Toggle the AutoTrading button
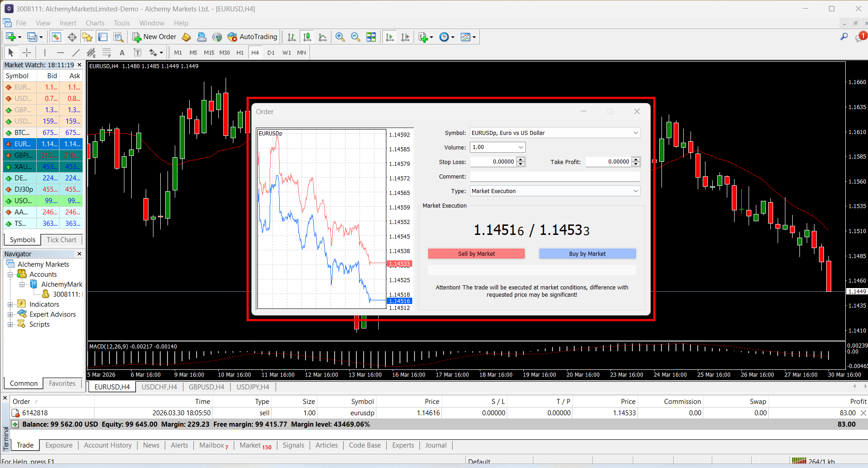Screen dimensions: 868x468 coord(252,37)
